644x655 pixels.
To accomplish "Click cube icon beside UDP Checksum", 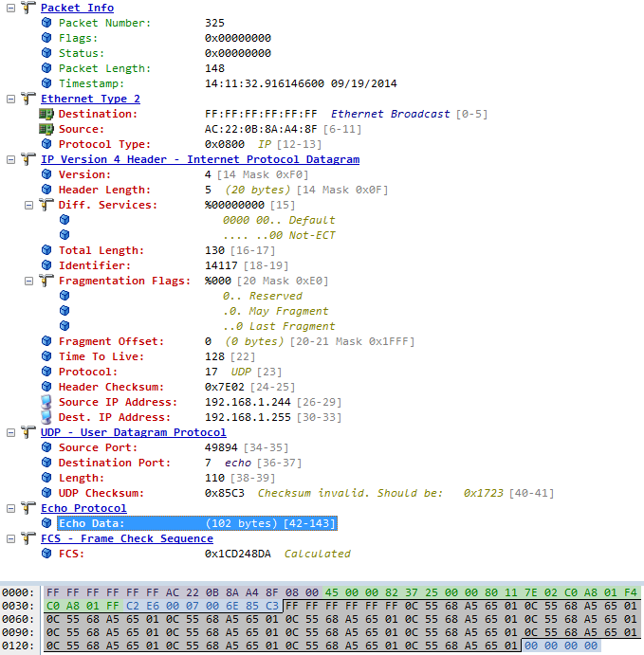I will [46, 493].
